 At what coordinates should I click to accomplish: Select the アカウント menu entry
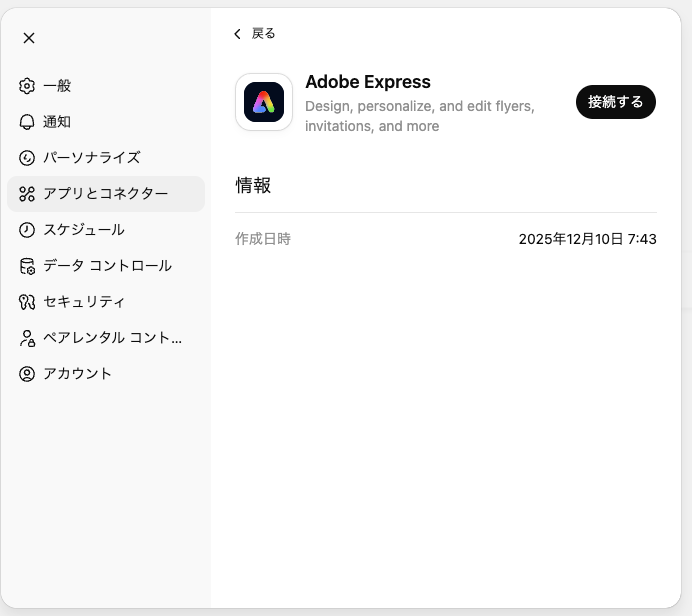tap(77, 374)
